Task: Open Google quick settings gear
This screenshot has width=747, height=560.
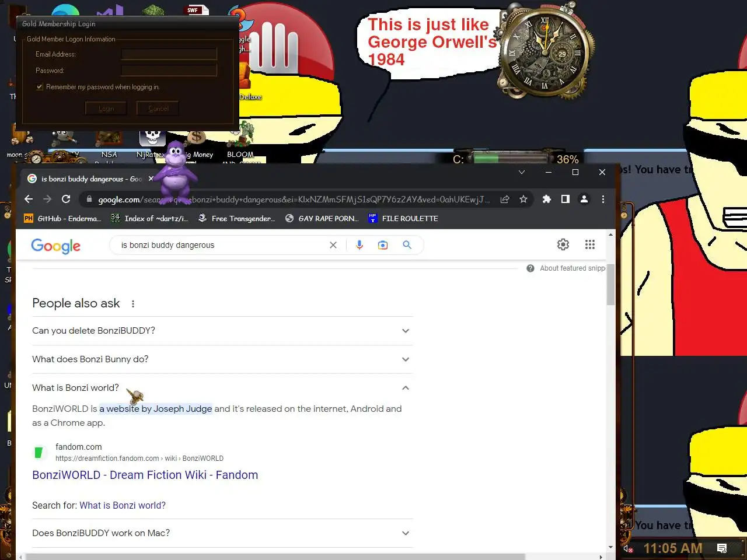Action: tap(563, 244)
